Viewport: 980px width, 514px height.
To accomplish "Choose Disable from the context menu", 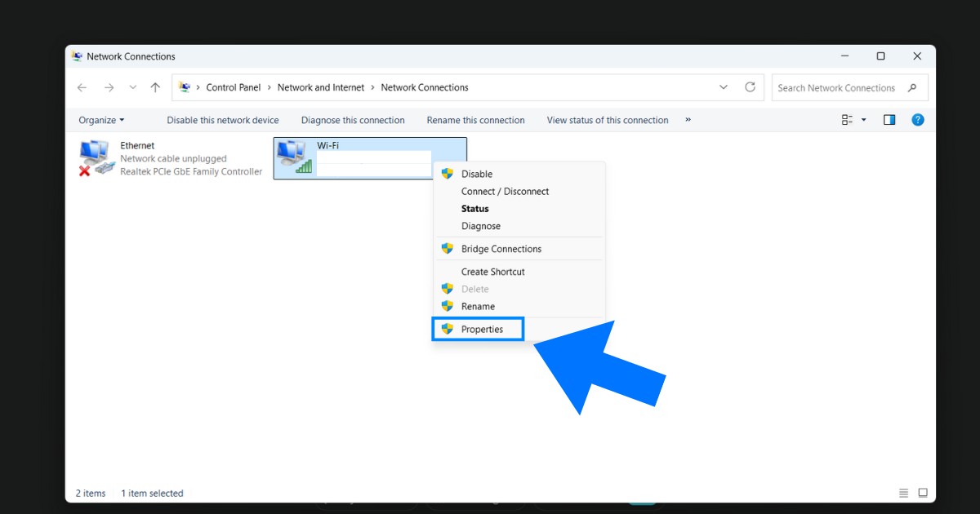I will [476, 174].
